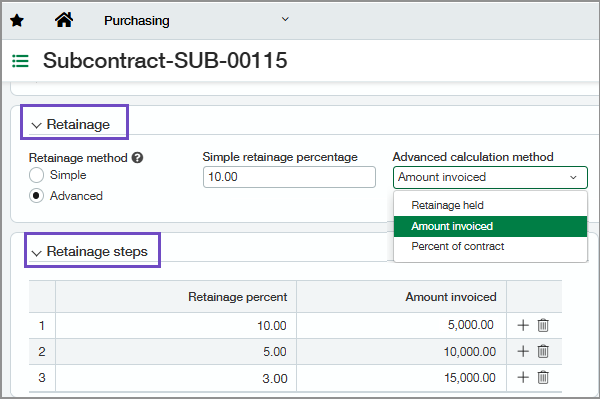The height and width of the screenshot is (399, 600).
Task: Delete retainage step row 2
Action: pos(543,351)
